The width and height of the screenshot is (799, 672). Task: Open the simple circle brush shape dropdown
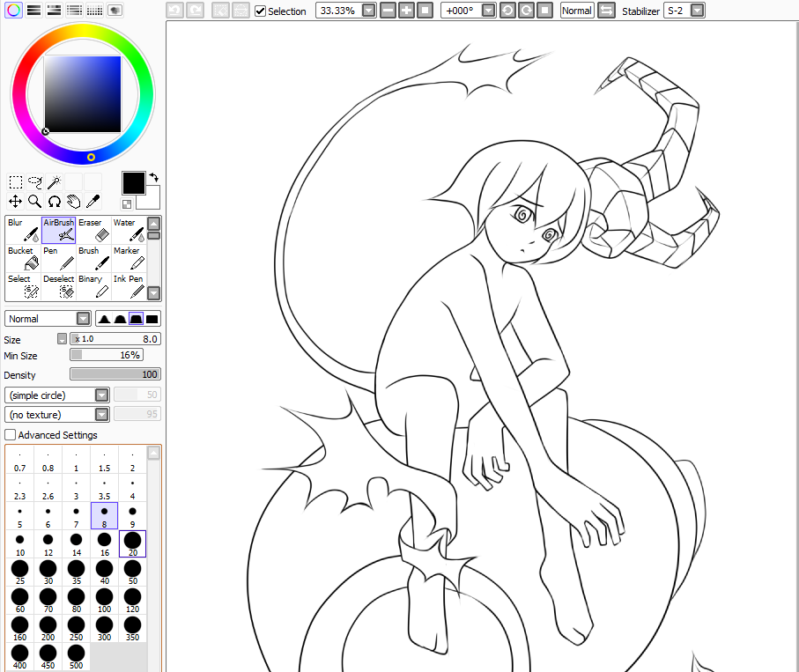[x=102, y=395]
